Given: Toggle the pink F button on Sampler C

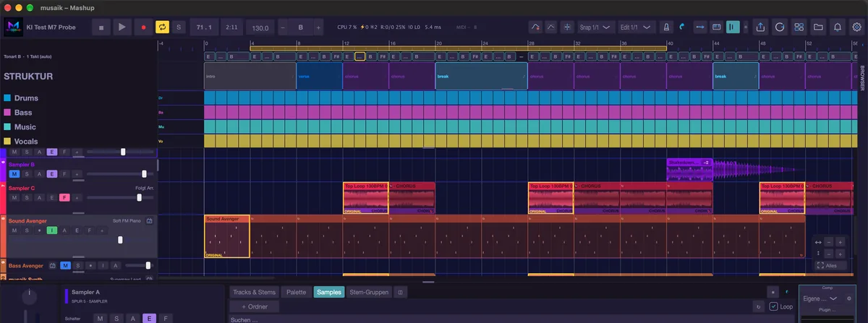Looking at the screenshot, I should [x=64, y=197].
